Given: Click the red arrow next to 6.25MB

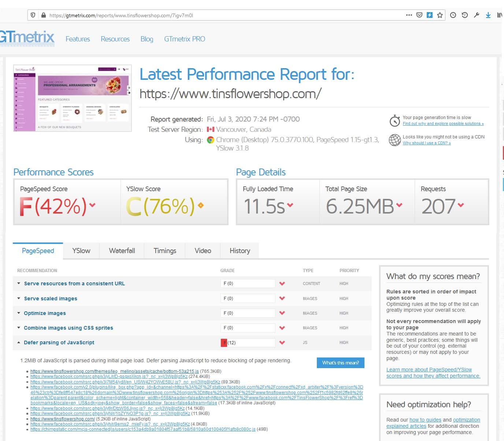Looking at the screenshot, I should (x=399, y=205).
